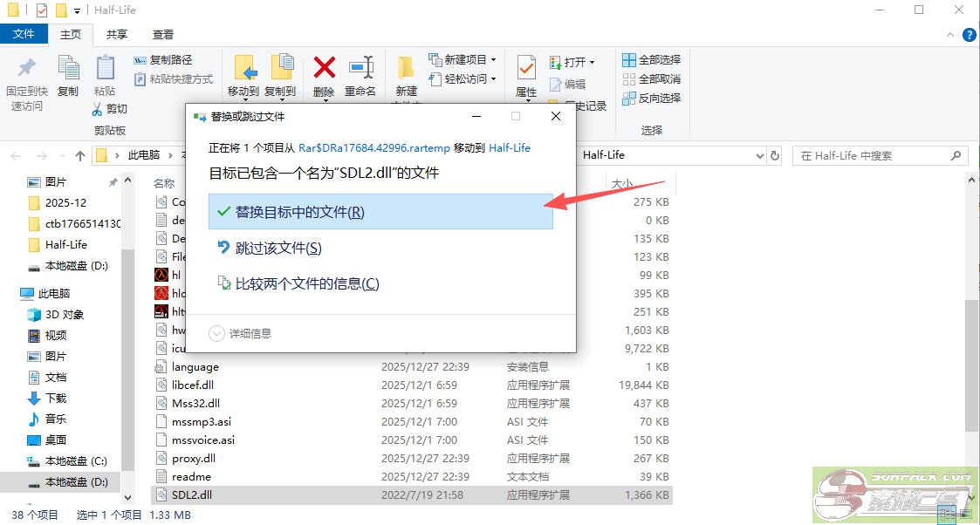Click the Cut (剪切) scissors icon

point(99,109)
